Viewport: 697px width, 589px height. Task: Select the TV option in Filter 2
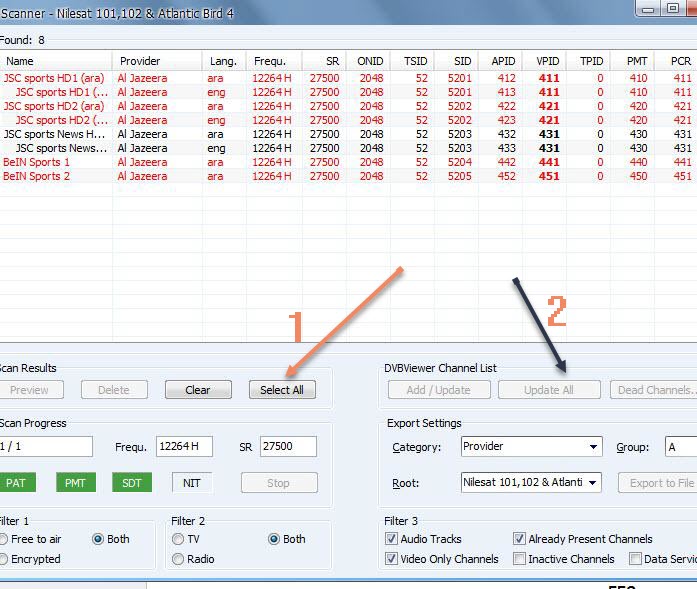pyautogui.click(x=179, y=539)
